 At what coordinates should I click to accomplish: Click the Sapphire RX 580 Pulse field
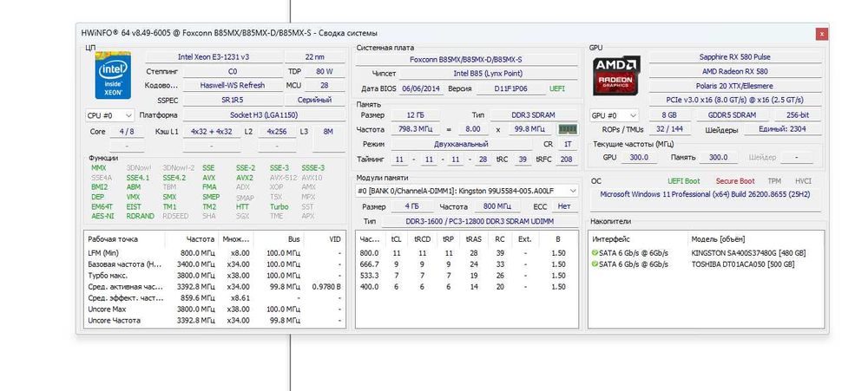(x=734, y=57)
